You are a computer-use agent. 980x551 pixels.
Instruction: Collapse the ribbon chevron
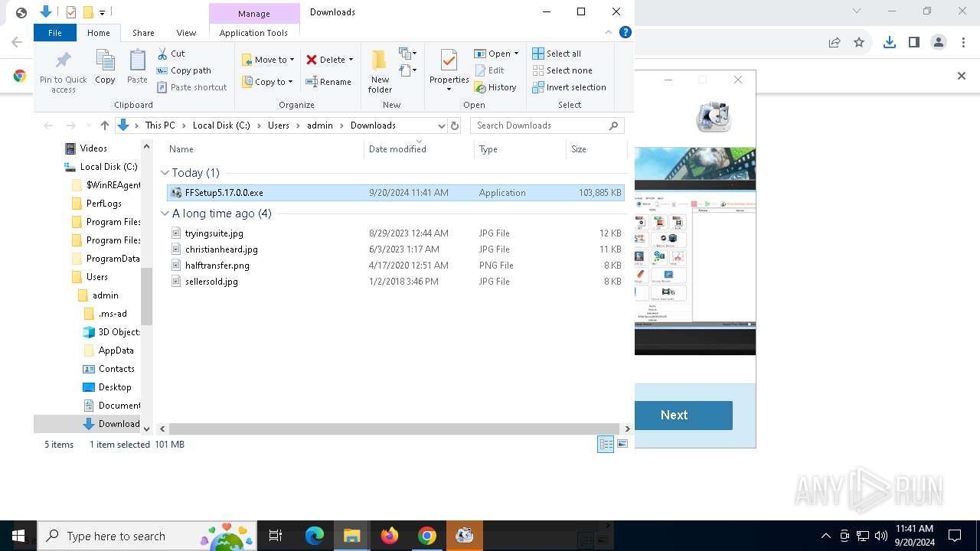609,32
